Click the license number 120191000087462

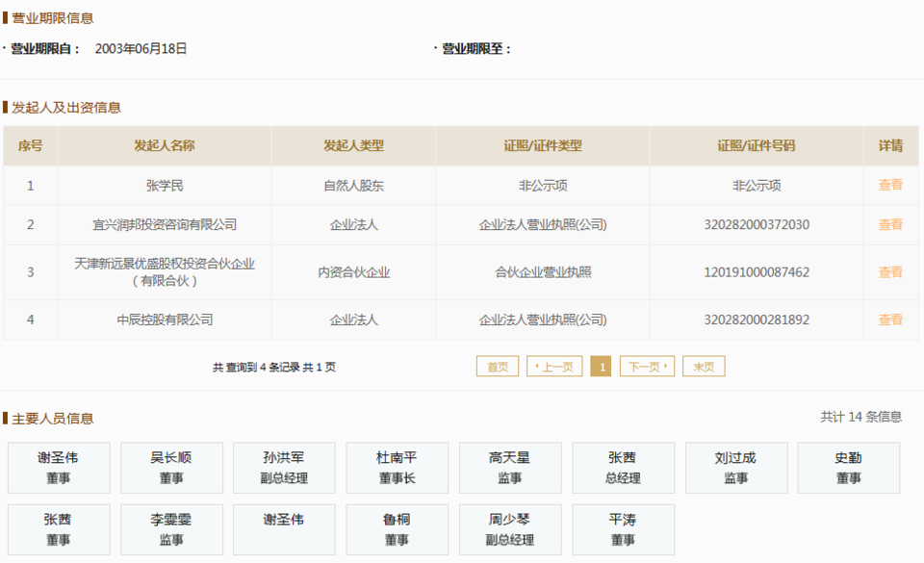point(757,272)
